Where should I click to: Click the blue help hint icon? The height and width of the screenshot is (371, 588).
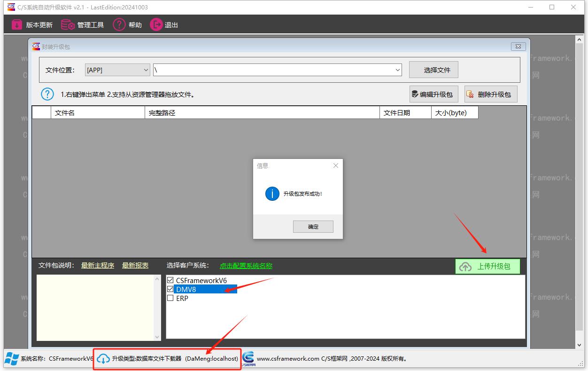(47, 94)
